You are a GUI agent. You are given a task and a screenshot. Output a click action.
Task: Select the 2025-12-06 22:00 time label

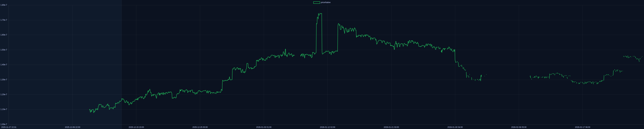point(72,127)
